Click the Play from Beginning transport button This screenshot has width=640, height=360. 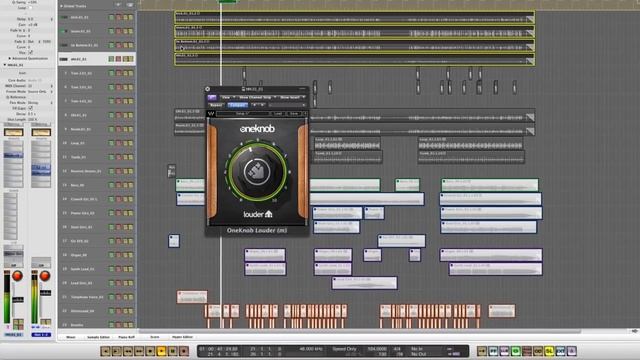click(116, 351)
